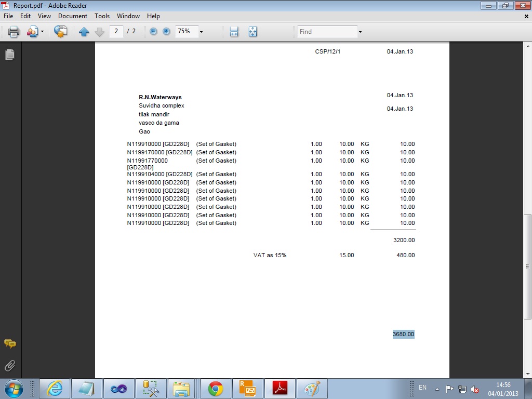Open the zoom percentage dropdown arrow
The image size is (532, 399).
[x=201, y=32]
